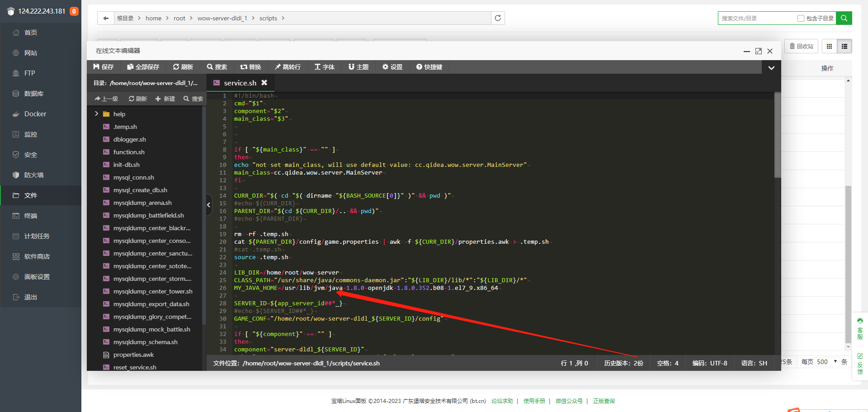Open editor Settings (设置) gear
The image size is (868, 412).
pyautogui.click(x=392, y=67)
